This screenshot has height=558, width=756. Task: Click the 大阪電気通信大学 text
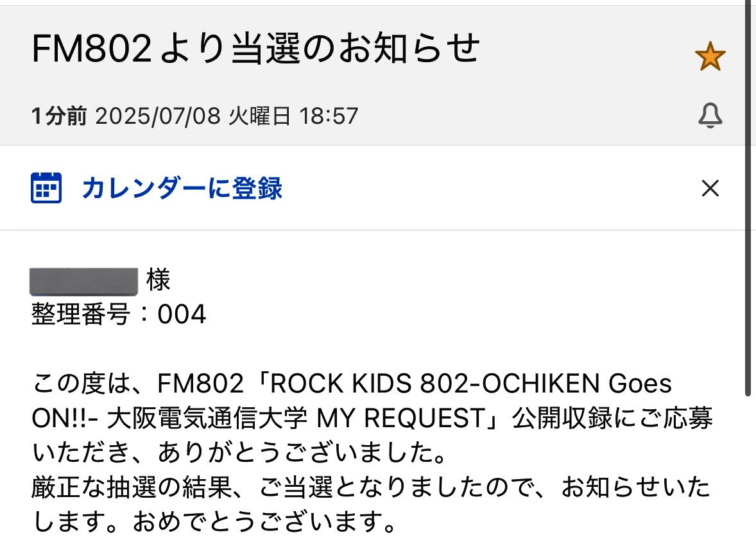[x=207, y=418]
